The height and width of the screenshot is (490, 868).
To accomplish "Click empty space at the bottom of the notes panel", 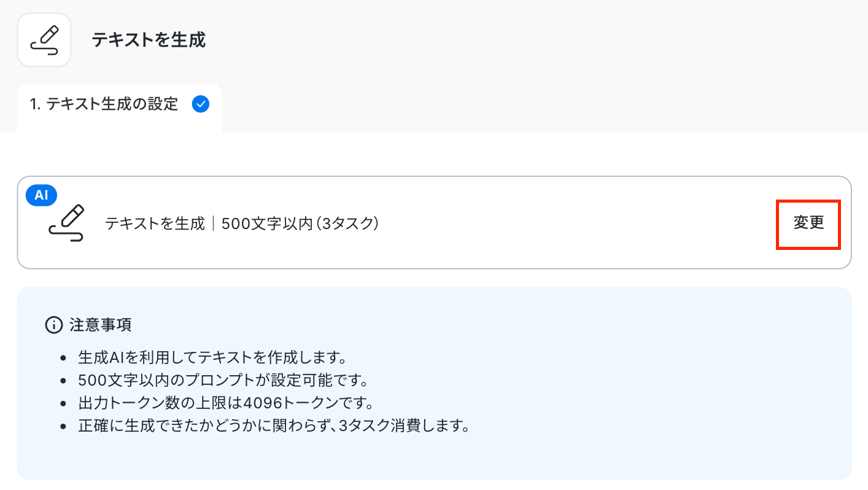I will point(430,459).
